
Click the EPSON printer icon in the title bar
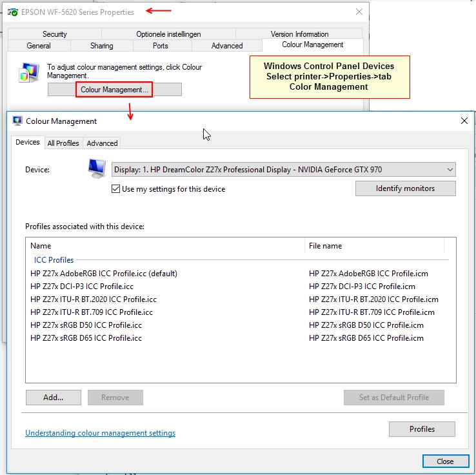point(13,12)
